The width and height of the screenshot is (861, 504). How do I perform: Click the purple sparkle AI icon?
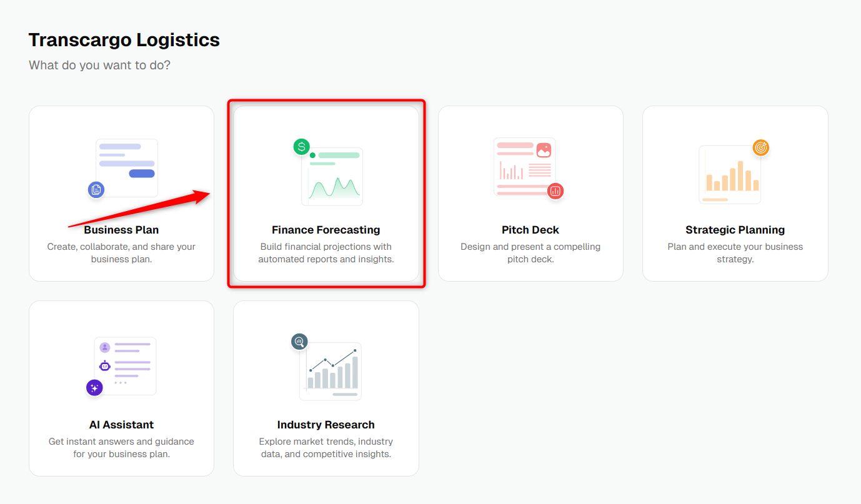tap(94, 388)
